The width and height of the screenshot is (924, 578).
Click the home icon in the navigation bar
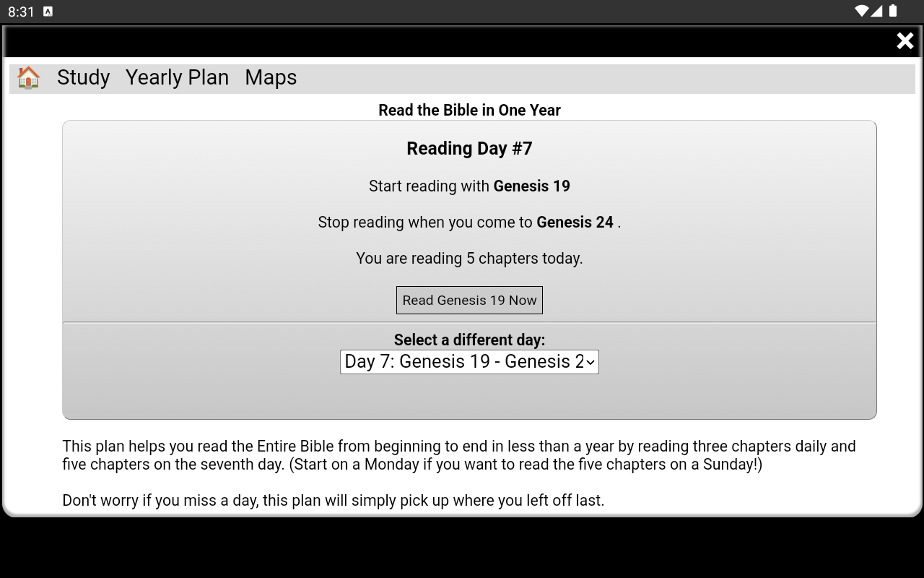[x=28, y=78]
